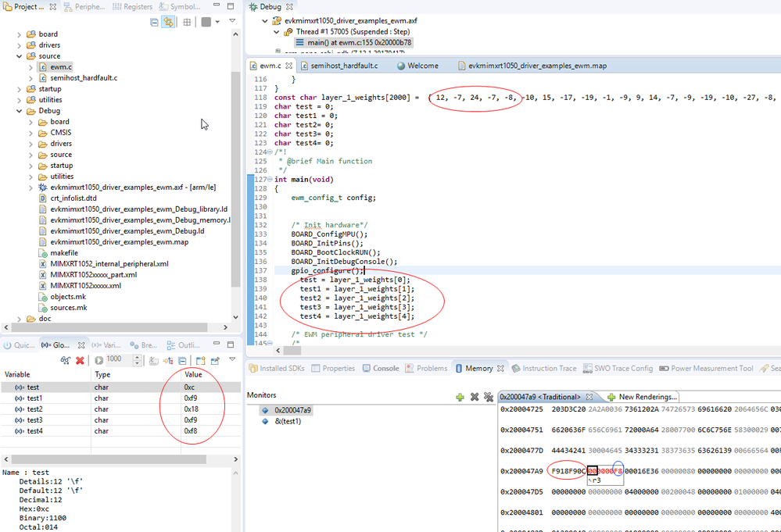Viewport: 781px width, 532px height.
Task: Open the Welcome editor tab
Action: coord(417,66)
